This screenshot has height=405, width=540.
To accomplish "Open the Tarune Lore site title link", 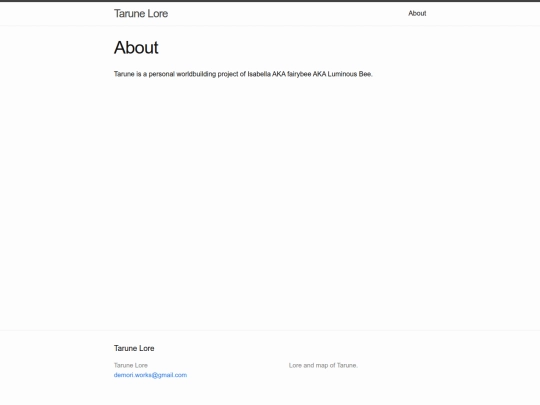I will [x=141, y=13].
